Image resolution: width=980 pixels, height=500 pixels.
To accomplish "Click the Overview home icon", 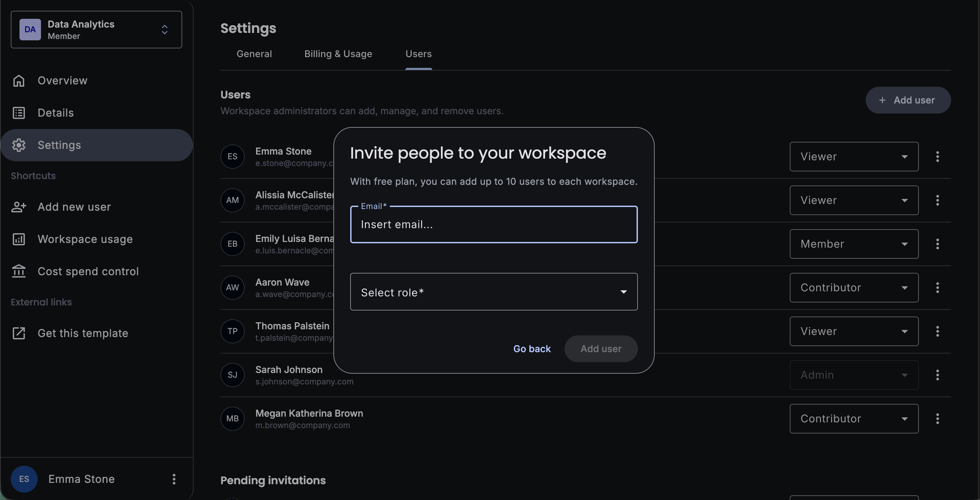I will tap(18, 81).
